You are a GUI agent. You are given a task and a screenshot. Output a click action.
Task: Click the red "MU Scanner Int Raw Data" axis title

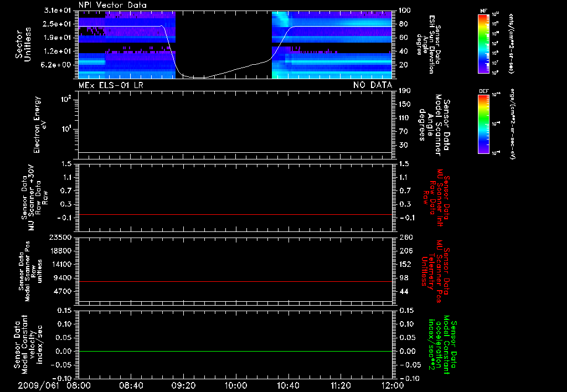tap(436, 198)
